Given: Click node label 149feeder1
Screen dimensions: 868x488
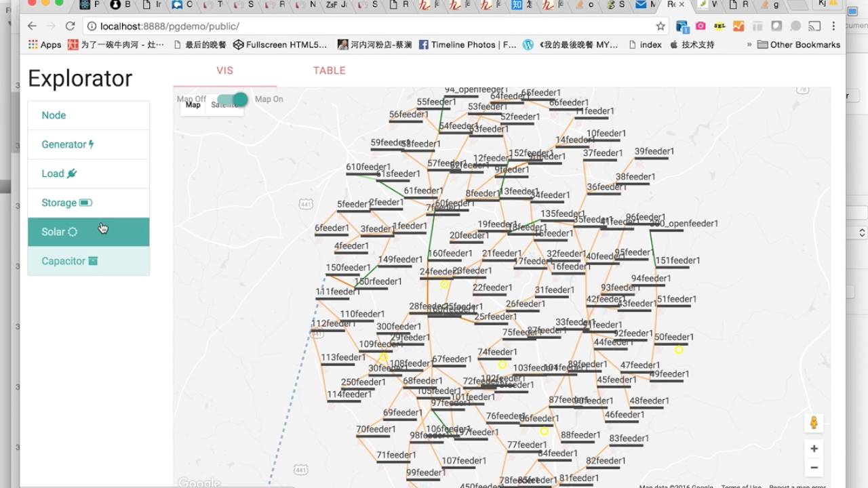Looking at the screenshot, I should point(400,260).
